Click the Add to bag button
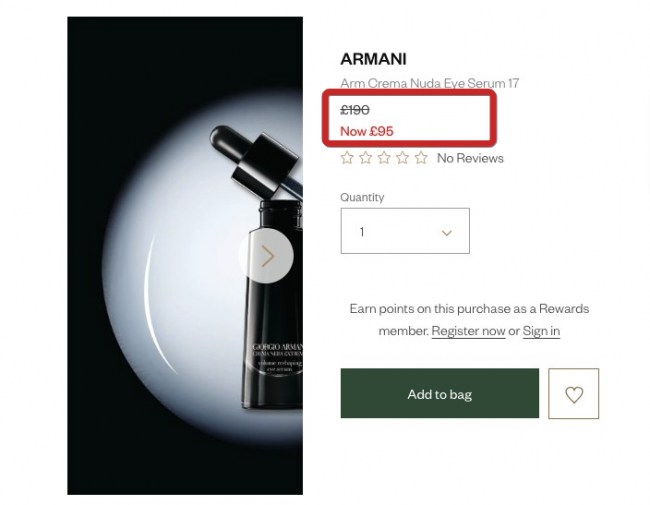This screenshot has width=650, height=505. click(x=440, y=393)
